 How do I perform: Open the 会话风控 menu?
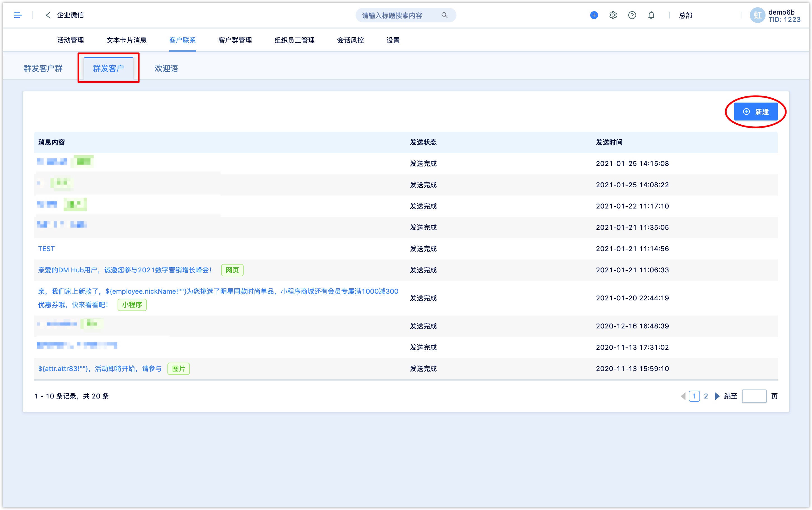pos(350,40)
